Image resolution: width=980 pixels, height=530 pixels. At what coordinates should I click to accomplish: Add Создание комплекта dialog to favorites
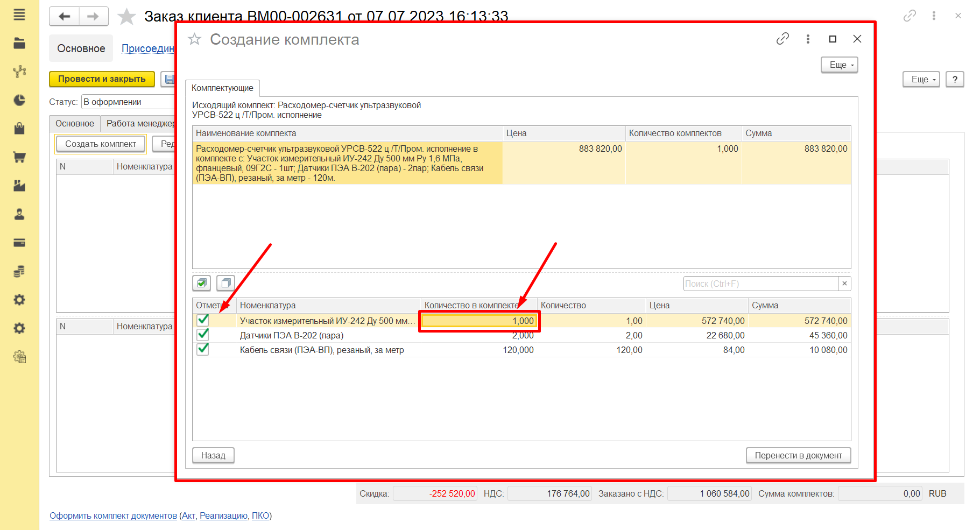[x=194, y=39]
